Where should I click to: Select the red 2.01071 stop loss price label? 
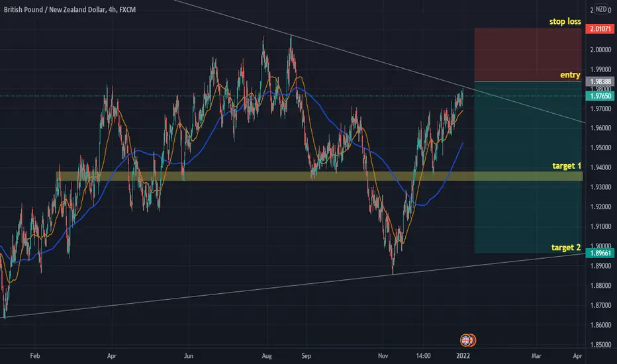click(x=600, y=28)
